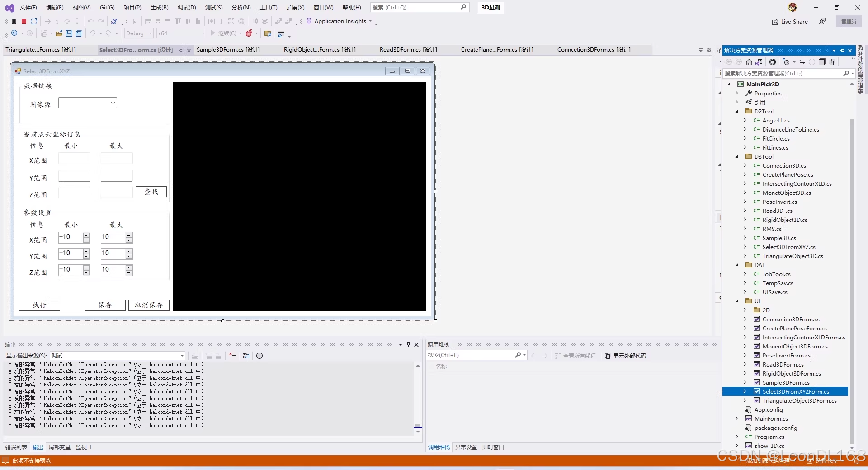Click the pending changes filter clock icon

pyautogui.click(x=786, y=62)
